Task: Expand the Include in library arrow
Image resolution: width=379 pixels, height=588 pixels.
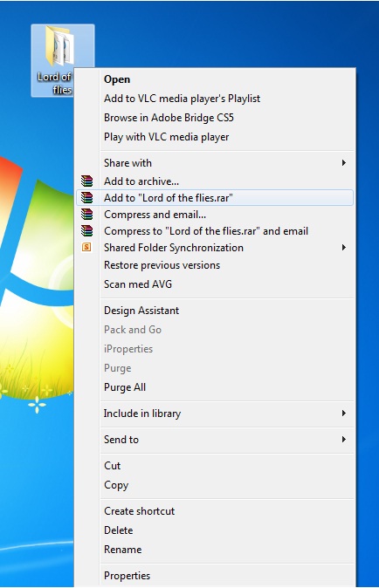Action: 343,414
